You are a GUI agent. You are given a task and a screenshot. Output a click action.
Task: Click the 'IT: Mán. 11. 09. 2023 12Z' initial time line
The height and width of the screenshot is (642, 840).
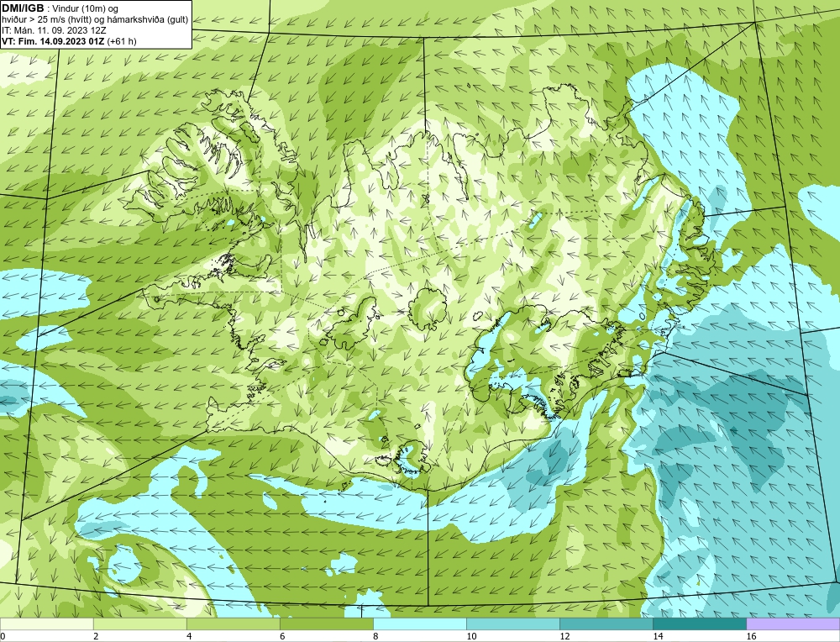pyautogui.click(x=54, y=30)
